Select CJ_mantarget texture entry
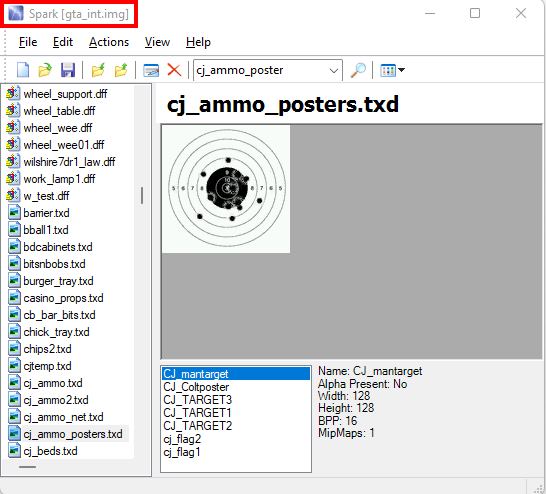Viewport: 546px width, 494px height. [x=236, y=374]
